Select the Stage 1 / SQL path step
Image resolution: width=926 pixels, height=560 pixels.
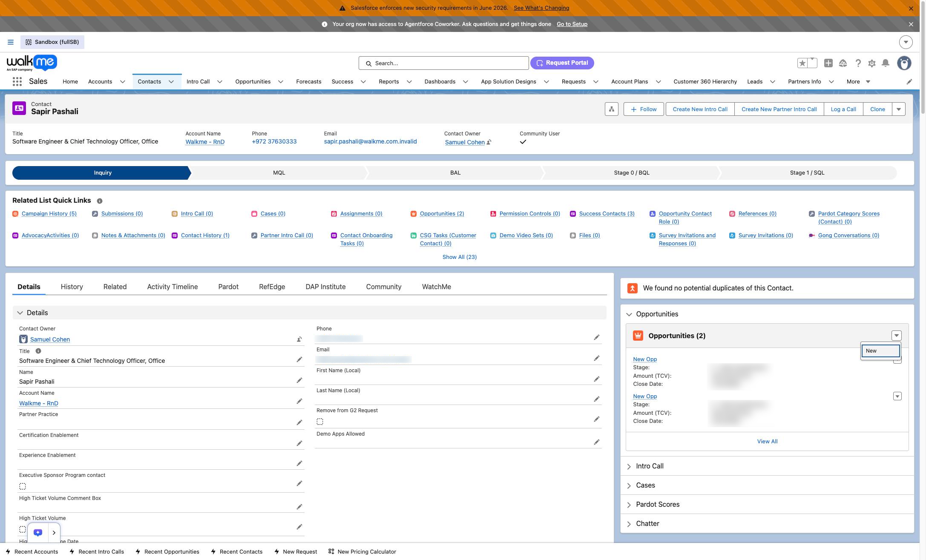(x=807, y=173)
